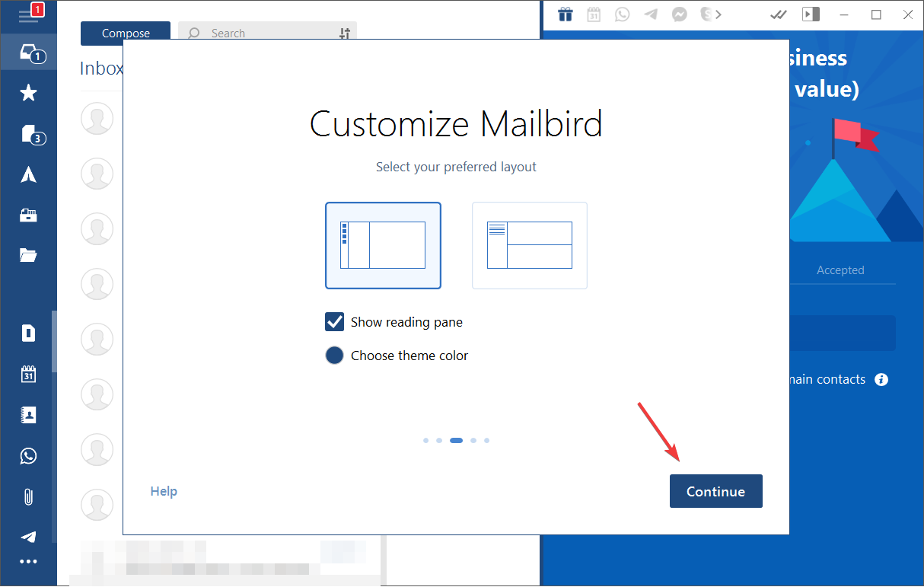924x587 pixels.
Task: Click the Inbox heading text
Action: (x=101, y=69)
